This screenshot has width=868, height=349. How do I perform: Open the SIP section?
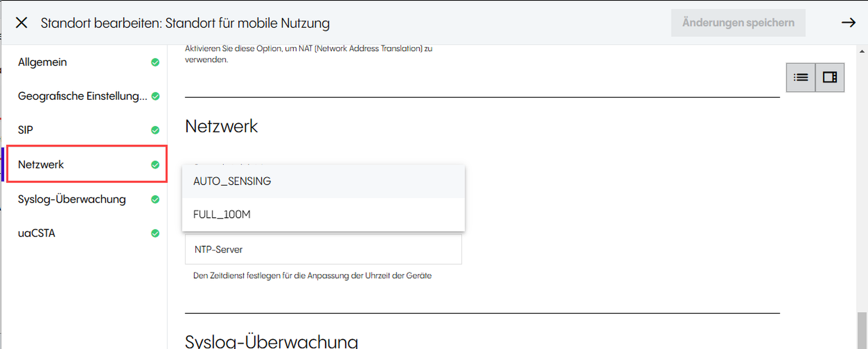pos(26,130)
